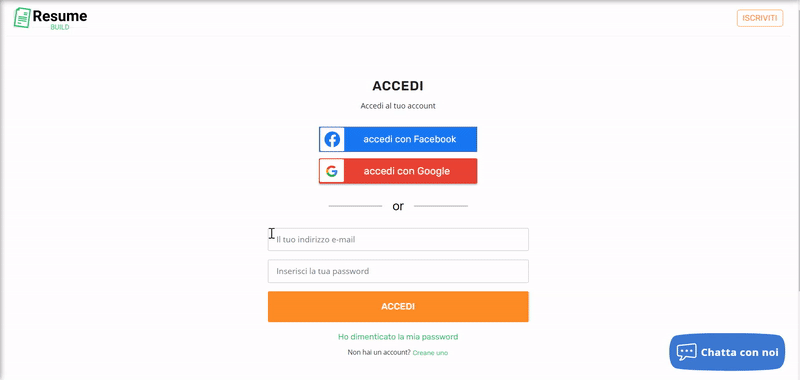
Task: Click the Google G logo icon
Action: [x=332, y=171]
